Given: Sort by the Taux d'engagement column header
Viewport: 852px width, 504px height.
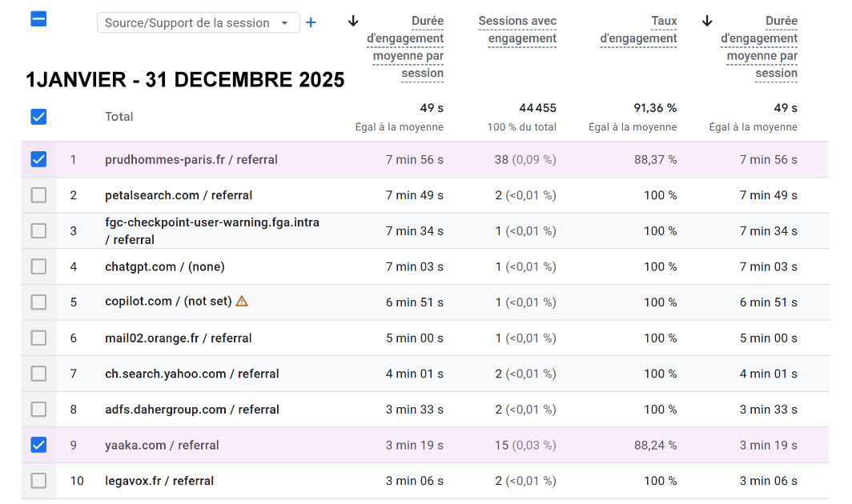Looking at the screenshot, I should click(638, 30).
